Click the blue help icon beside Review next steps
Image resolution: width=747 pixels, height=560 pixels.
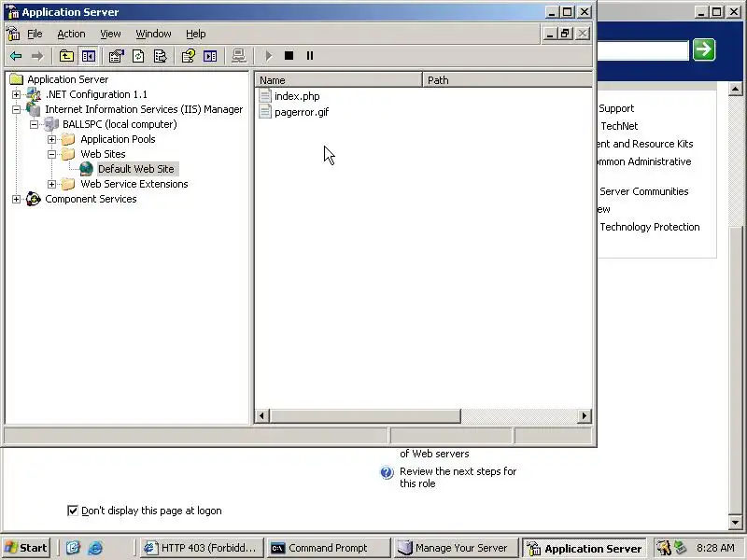point(387,472)
